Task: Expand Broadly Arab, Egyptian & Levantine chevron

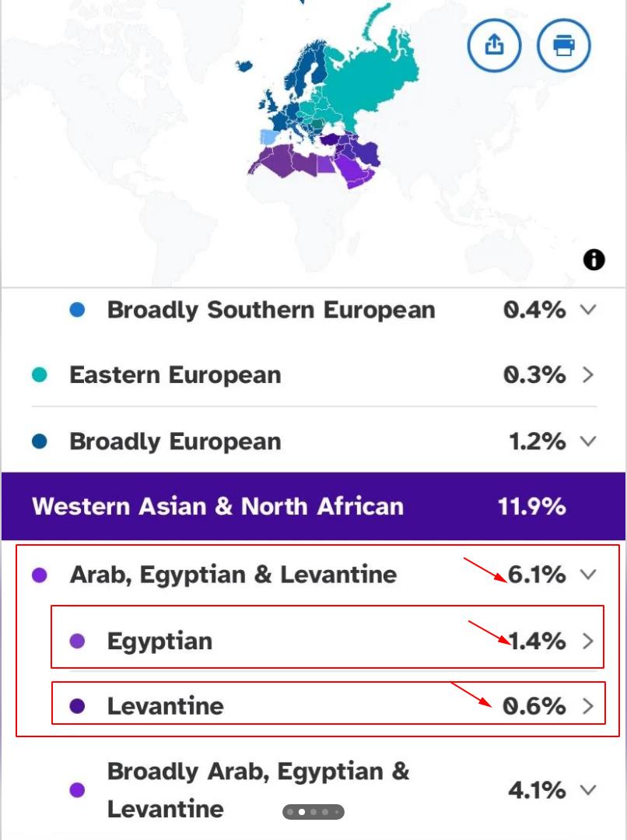Action: click(588, 790)
